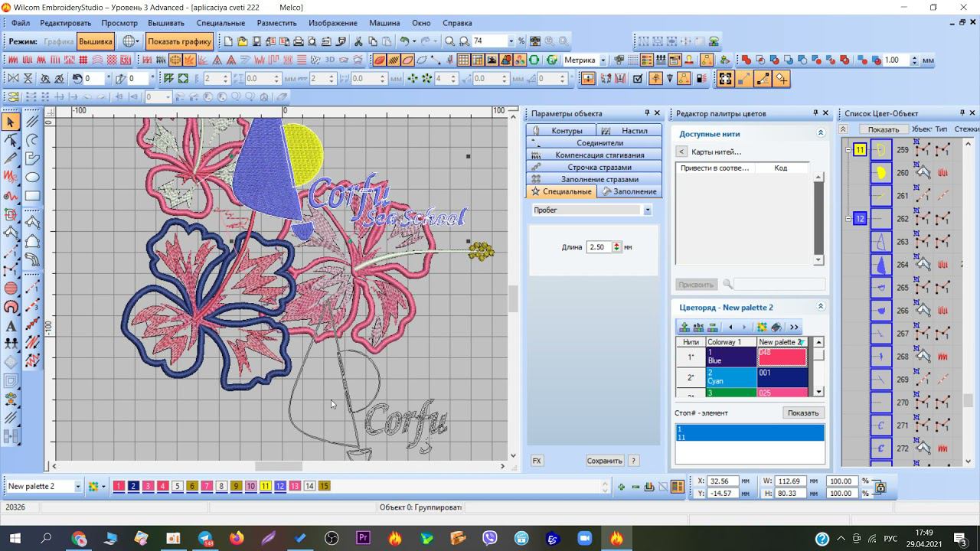Image resolution: width=980 pixels, height=551 pixels.
Task: Click the FX button in object parameters
Action: 537,461
